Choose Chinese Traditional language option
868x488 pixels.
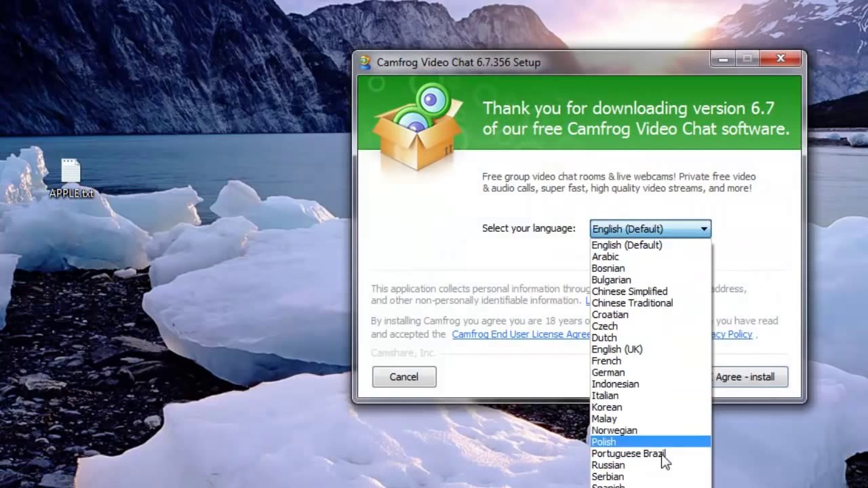[x=651, y=303]
